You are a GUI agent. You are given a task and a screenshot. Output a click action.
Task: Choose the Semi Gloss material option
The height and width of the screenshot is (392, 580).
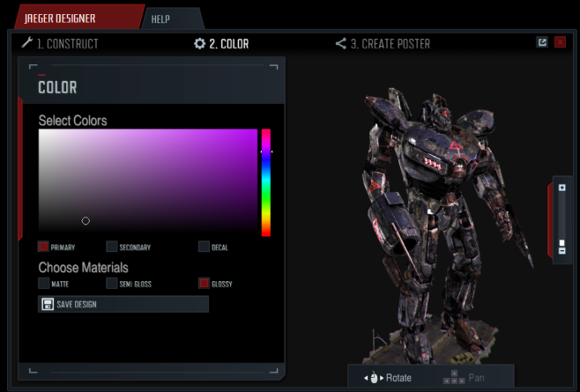click(x=112, y=284)
